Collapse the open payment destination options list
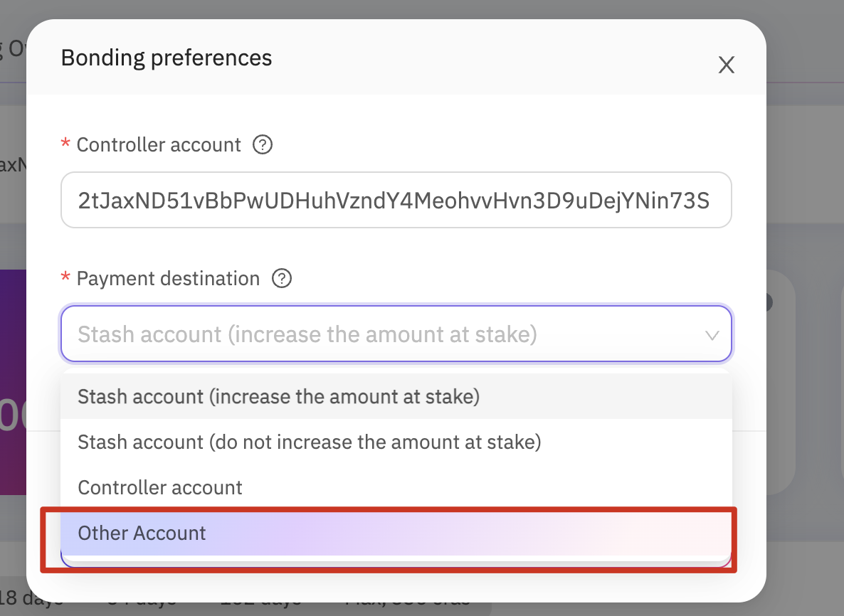Image resolution: width=844 pixels, height=616 pixels. point(396,334)
